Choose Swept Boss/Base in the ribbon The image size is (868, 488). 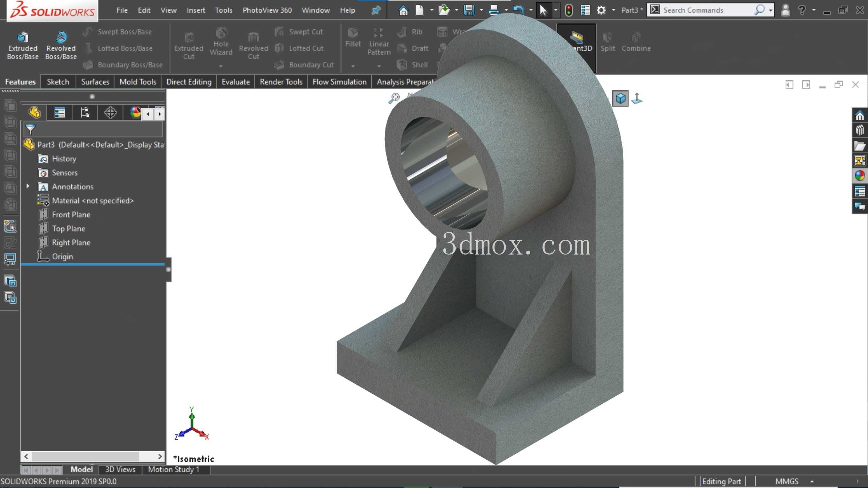click(x=118, y=32)
